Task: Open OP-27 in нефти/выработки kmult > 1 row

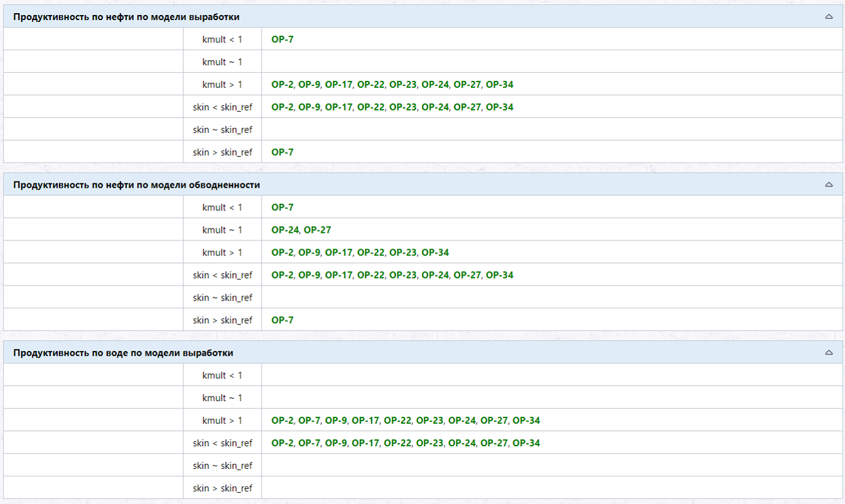Action: coord(468,84)
